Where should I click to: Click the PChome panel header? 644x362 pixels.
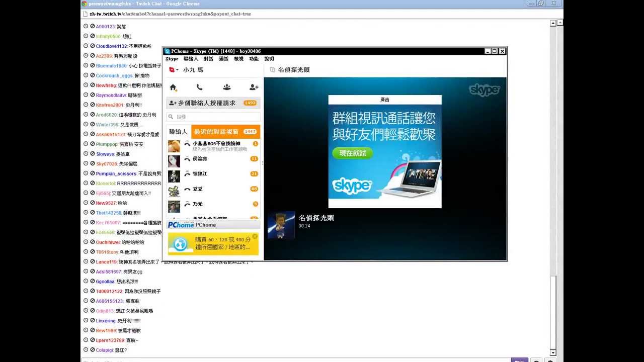coord(213,225)
